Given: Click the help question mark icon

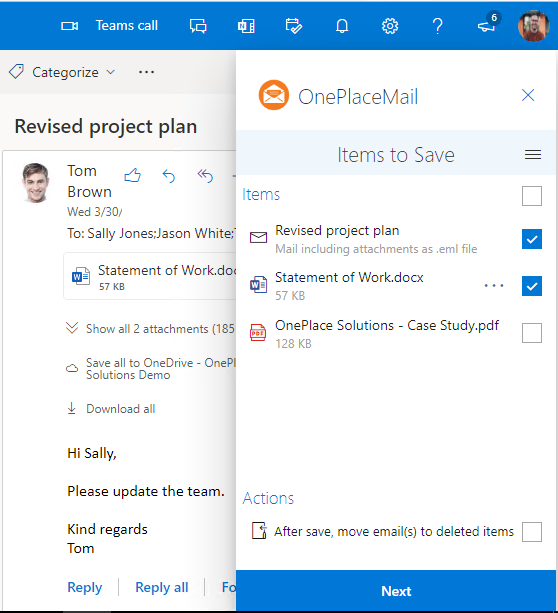Looking at the screenshot, I should (438, 26).
